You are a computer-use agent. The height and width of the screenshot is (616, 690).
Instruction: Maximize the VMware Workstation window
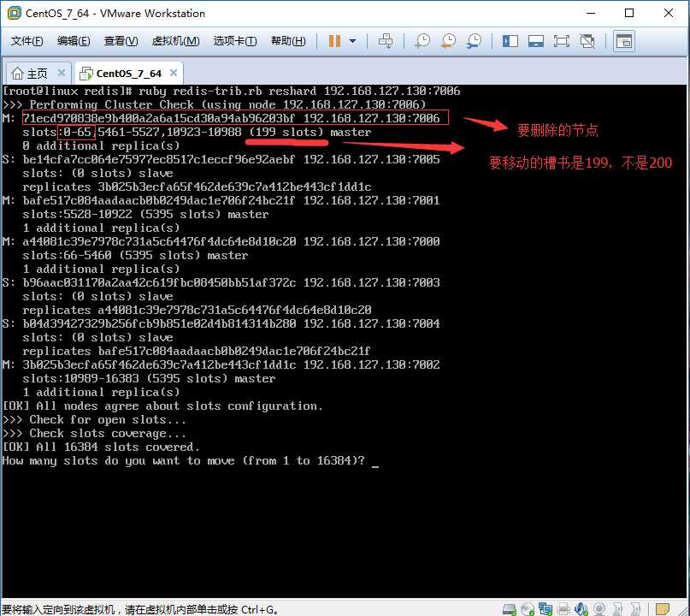click(x=629, y=13)
